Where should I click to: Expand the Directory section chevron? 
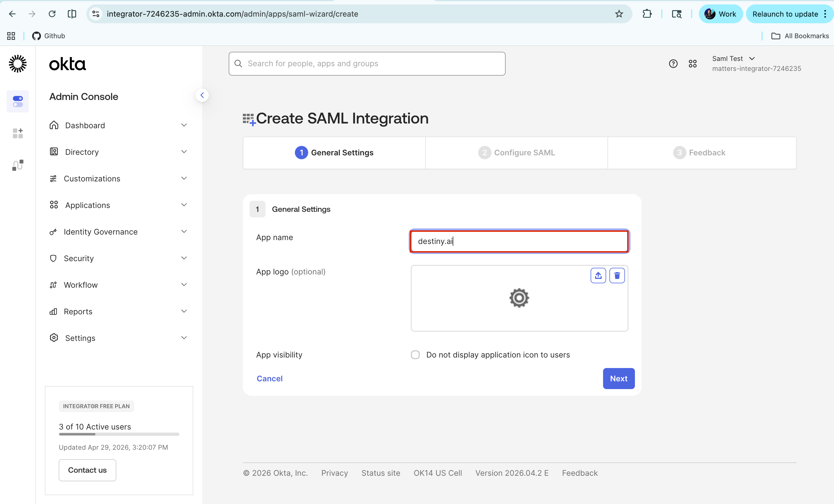point(184,152)
